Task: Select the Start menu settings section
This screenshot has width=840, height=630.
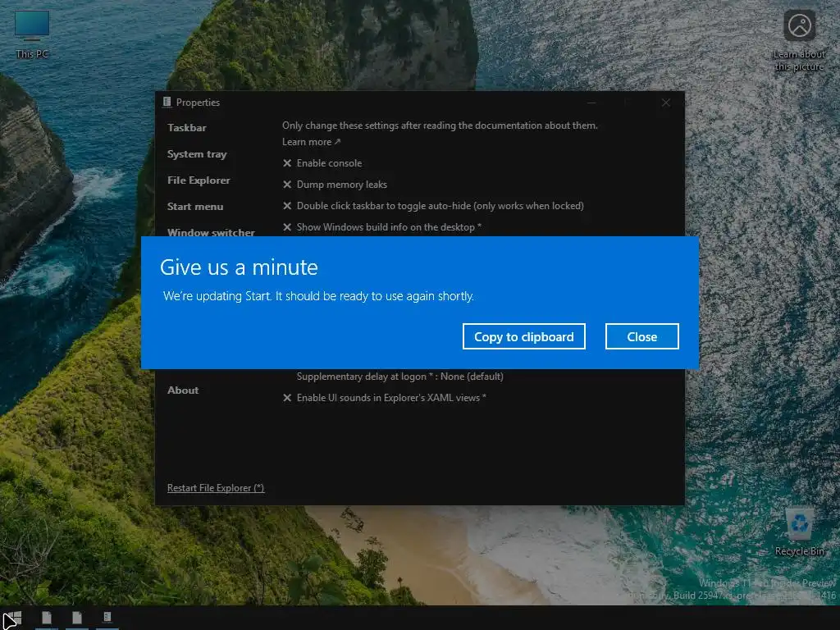Action: (195, 206)
